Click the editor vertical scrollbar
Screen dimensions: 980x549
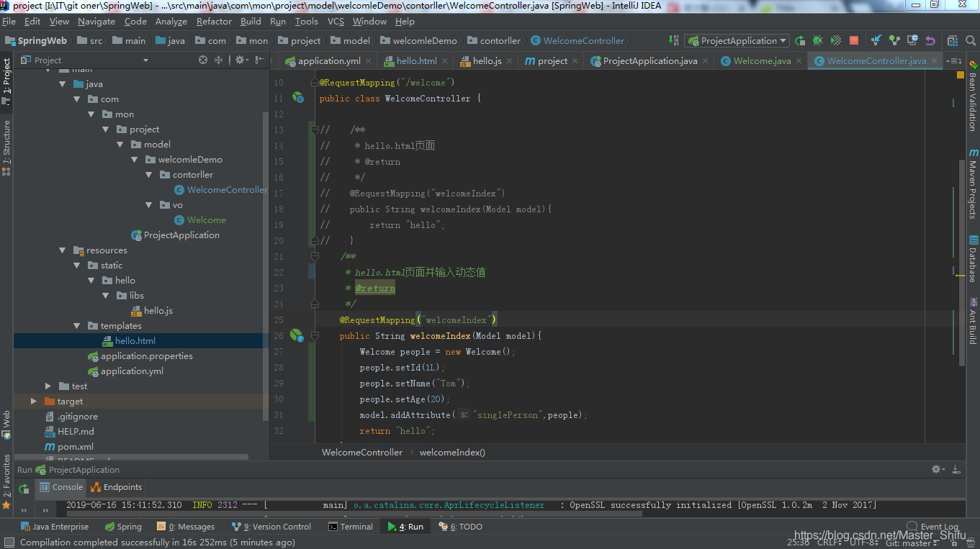(x=963, y=263)
